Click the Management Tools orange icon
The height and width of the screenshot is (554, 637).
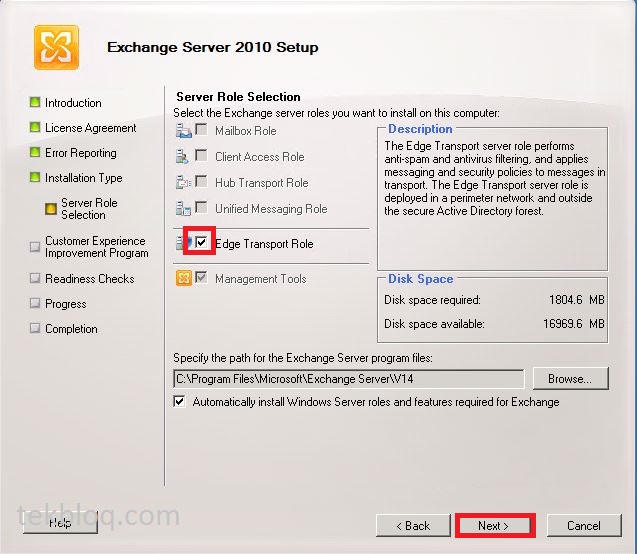click(184, 279)
